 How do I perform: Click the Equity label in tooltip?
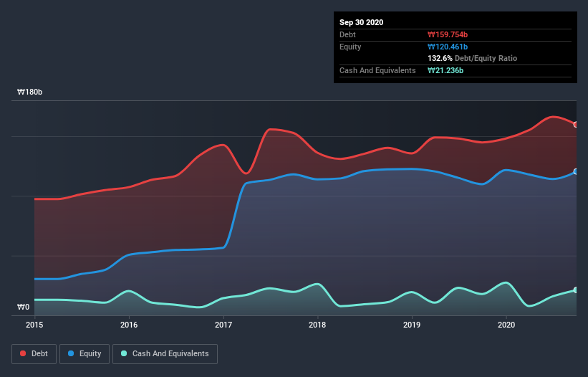[x=350, y=47]
